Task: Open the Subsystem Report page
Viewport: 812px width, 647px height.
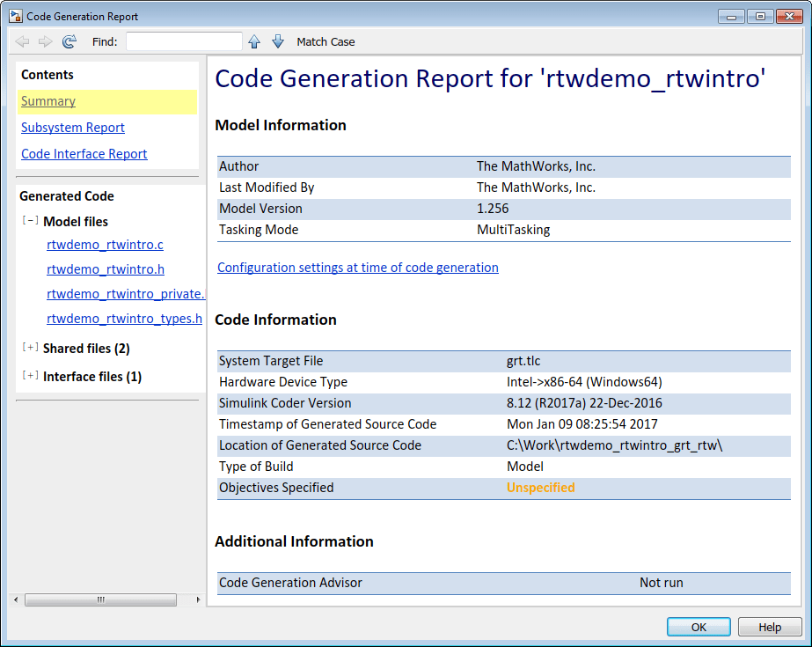Action: point(73,128)
